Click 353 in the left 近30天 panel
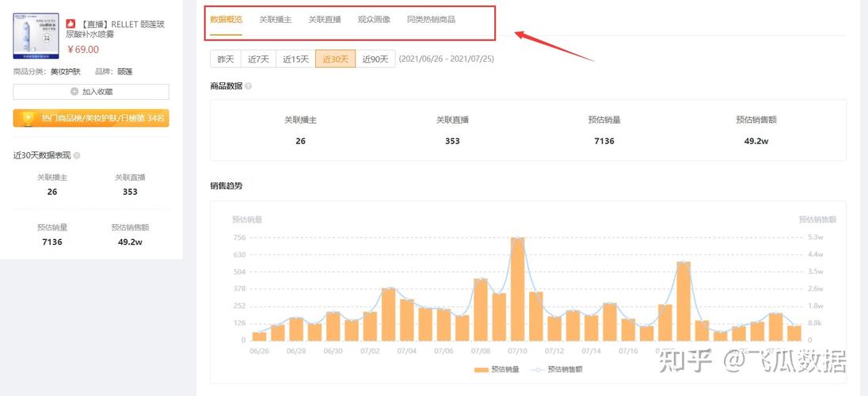The height and width of the screenshot is (396, 868). click(130, 192)
